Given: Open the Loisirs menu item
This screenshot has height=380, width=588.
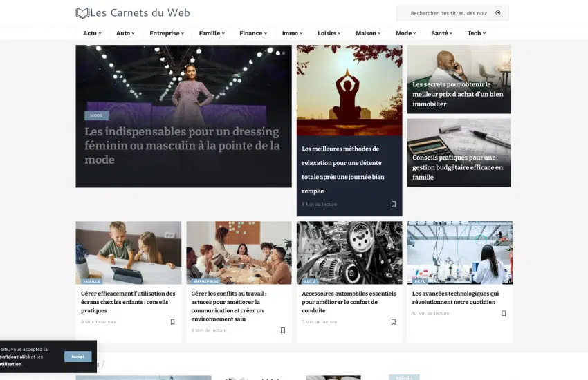Looking at the screenshot, I should [329, 33].
